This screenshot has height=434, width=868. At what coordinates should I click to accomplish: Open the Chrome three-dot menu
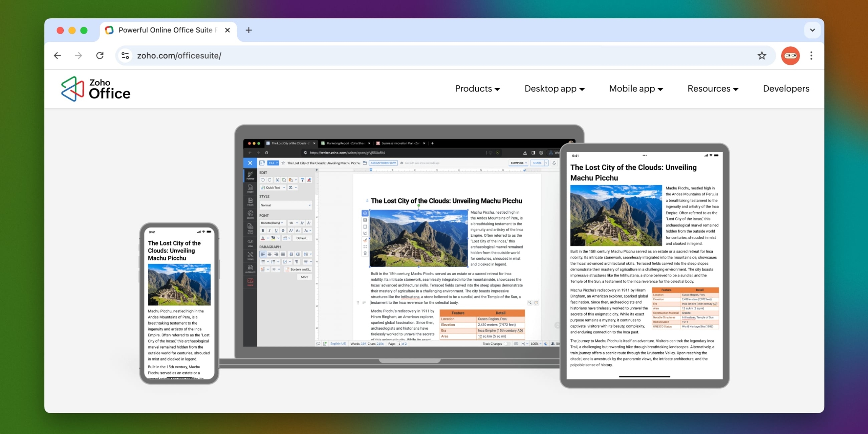click(x=811, y=56)
